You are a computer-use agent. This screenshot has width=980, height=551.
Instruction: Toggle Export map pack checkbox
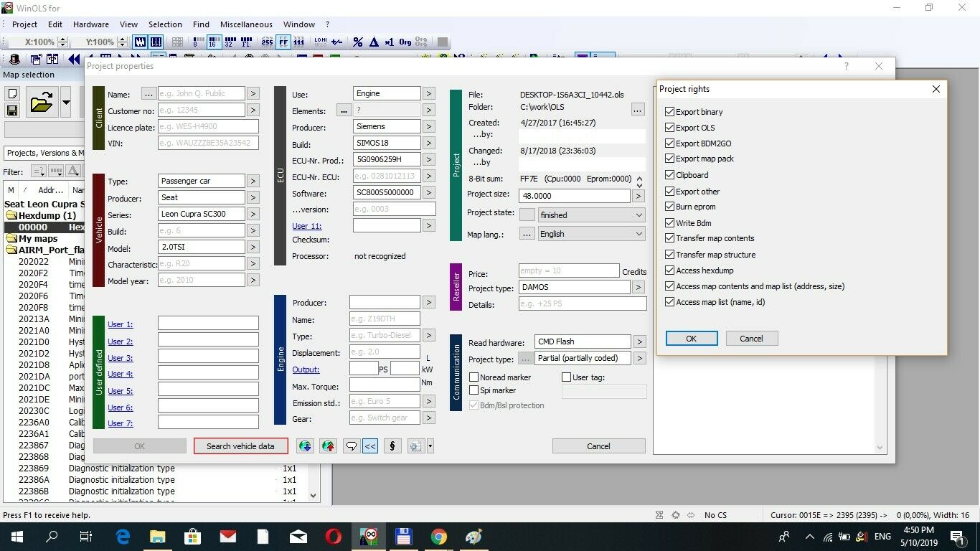(669, 159)
